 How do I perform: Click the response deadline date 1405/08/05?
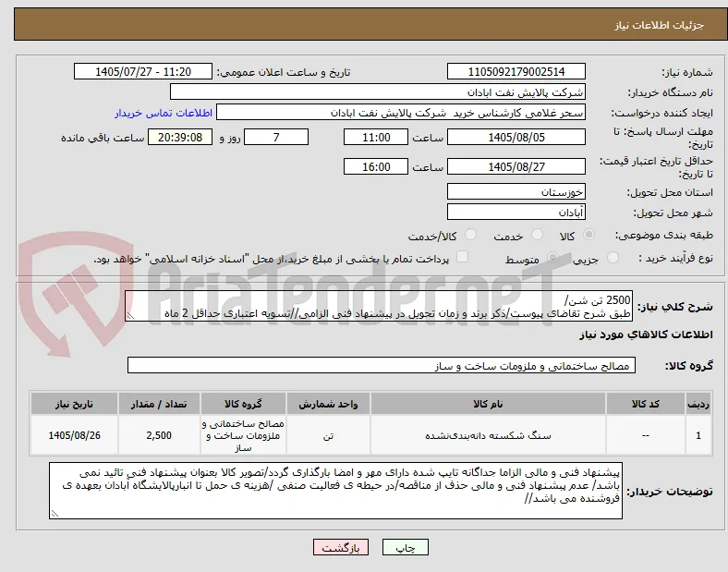click(x=516, y=138)
